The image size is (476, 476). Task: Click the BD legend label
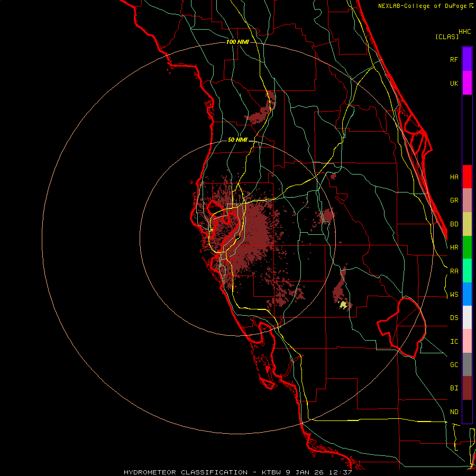point(454,224)
